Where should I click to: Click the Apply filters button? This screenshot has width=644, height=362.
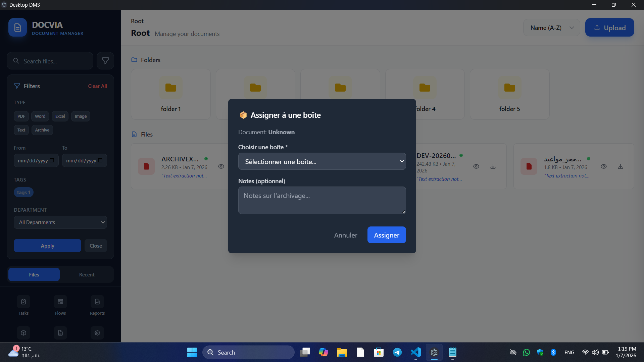coord(47,246)
